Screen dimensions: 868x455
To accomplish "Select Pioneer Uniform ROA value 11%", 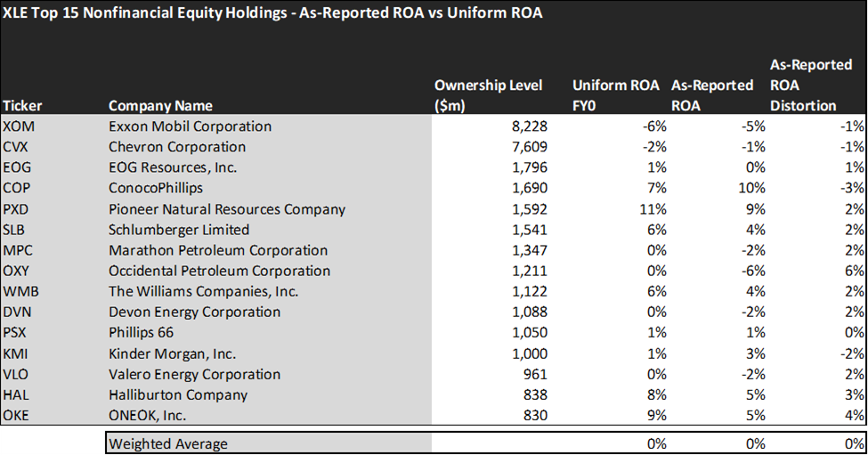I will click(x=653, y=210).
